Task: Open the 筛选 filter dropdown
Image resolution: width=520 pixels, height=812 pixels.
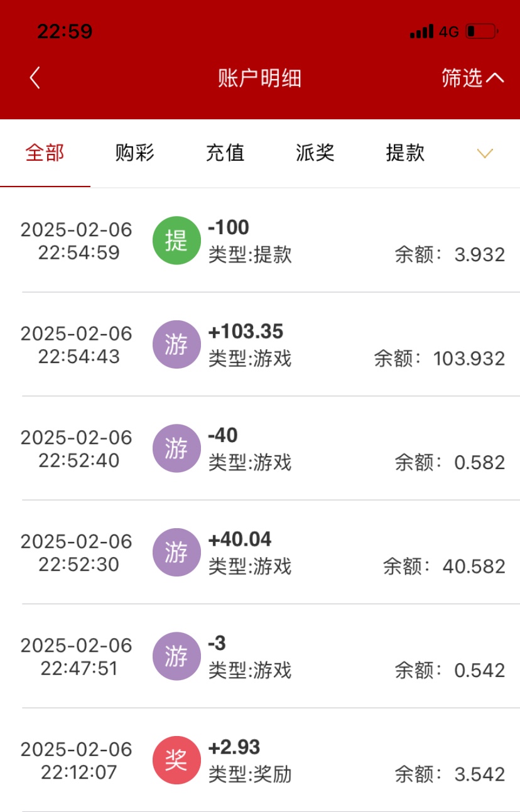Action: tap(472, 78)
